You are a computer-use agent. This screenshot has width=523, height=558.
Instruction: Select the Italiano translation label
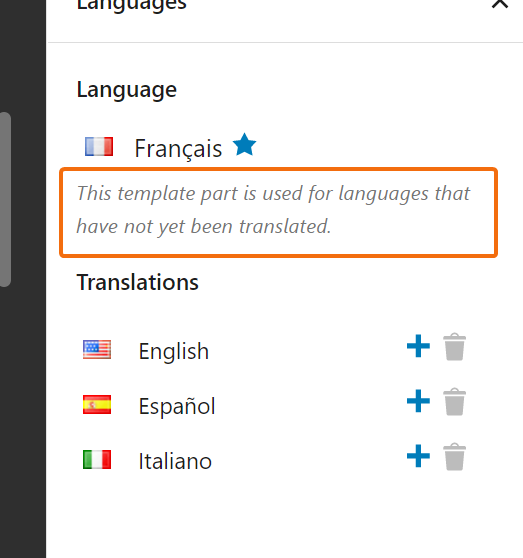[x=175, y=461]
